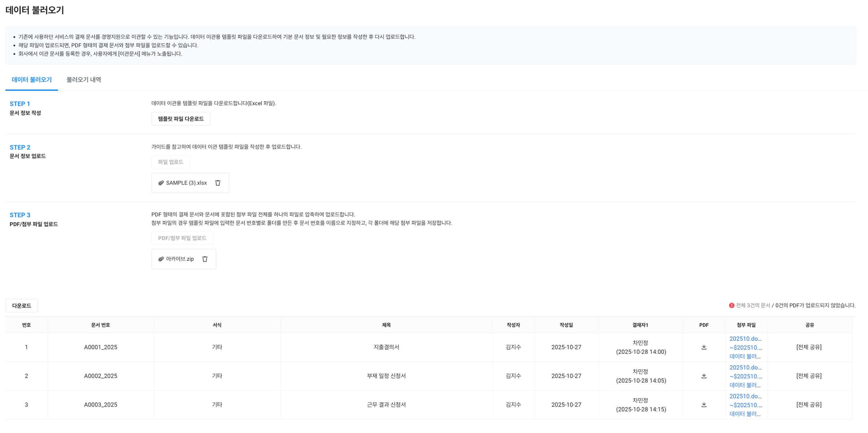Click paperclip icon beside SAMPLE (3).xlsx
The height and width of the screenshot is (433, 868).
click(x=161, y=183)
